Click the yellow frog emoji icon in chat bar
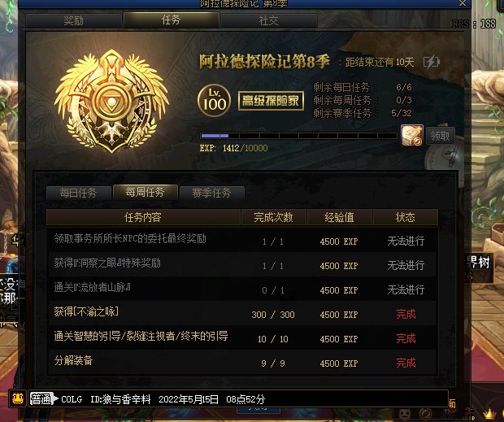Screen dimensions: 504x422 (18, 399)
